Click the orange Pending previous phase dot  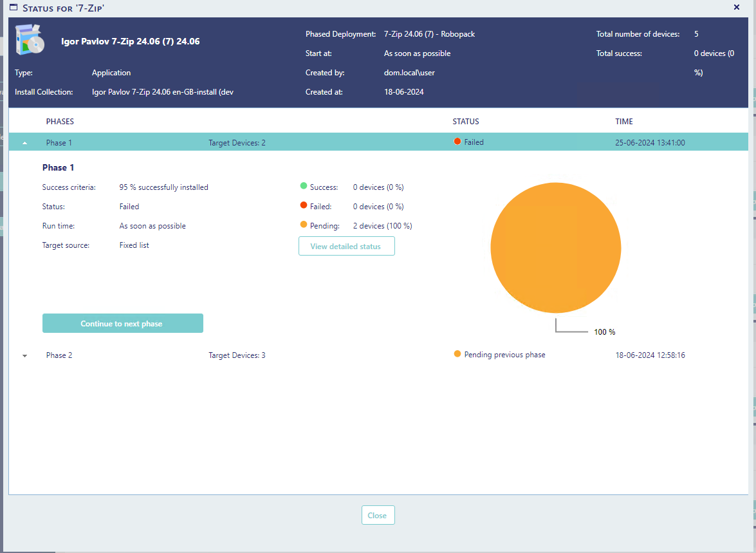coord(457,353)
